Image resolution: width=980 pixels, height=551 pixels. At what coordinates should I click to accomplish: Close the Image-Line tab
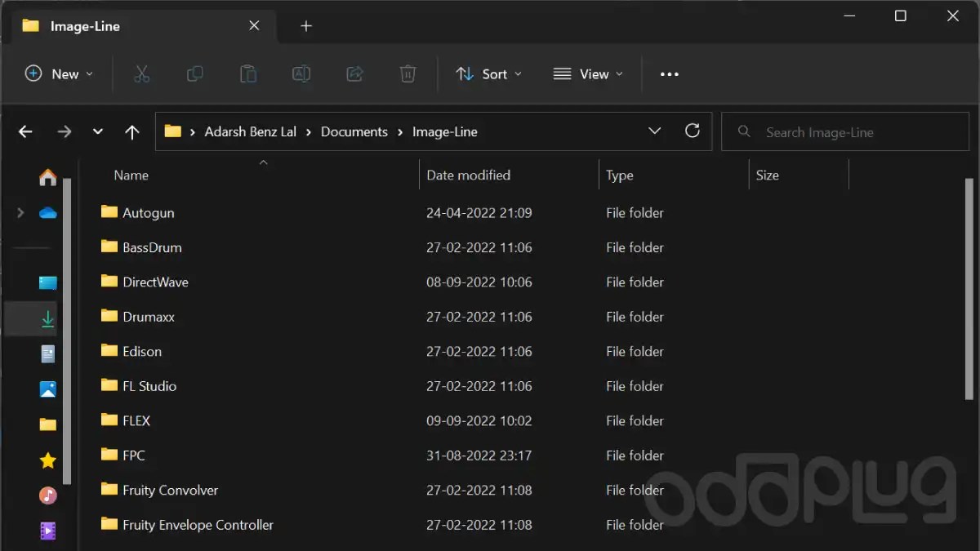pos(254,25)
